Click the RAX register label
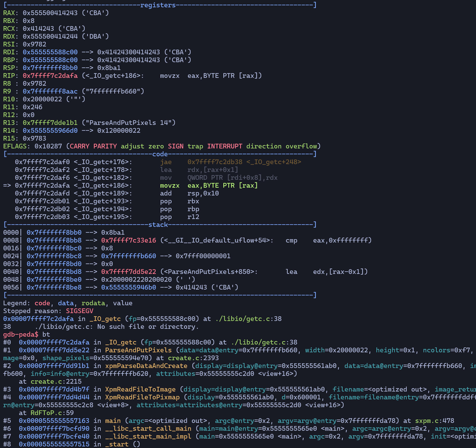This screenshot has height=448, width=476. tap(9, 13)
